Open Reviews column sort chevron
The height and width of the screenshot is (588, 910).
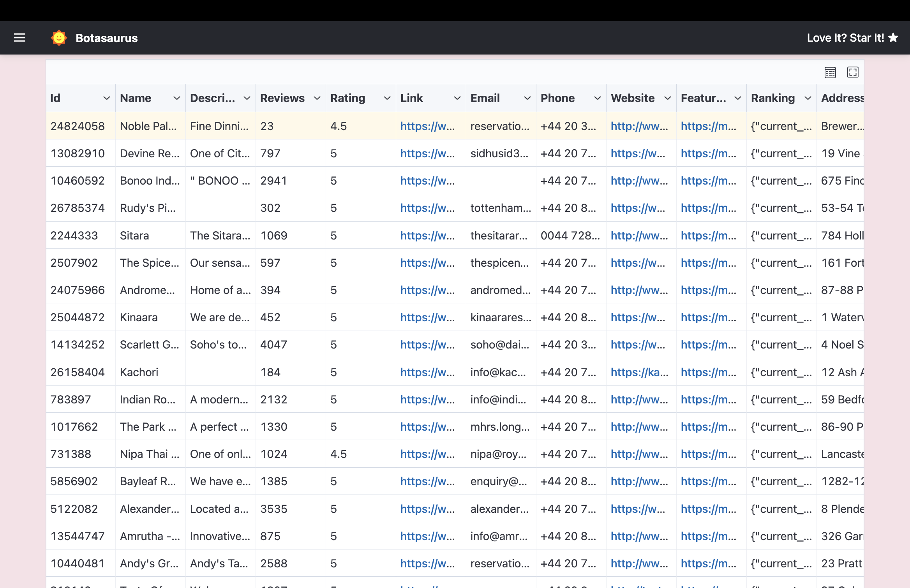tap(317, 98)
